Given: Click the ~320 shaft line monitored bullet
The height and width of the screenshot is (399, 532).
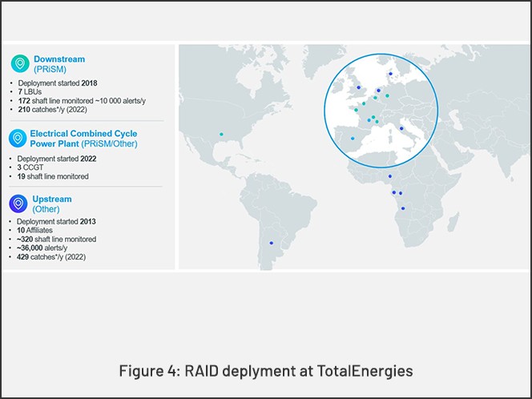Looking at the screenshot, I should (56, 240).
